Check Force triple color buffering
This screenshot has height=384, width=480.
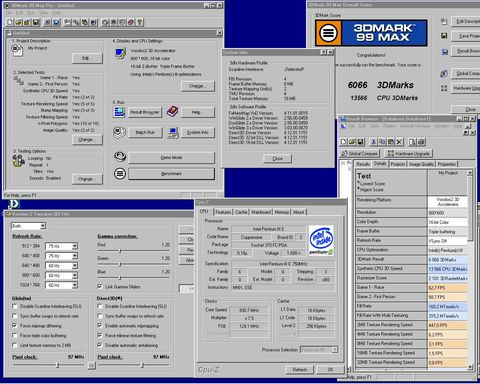(15, 335)
